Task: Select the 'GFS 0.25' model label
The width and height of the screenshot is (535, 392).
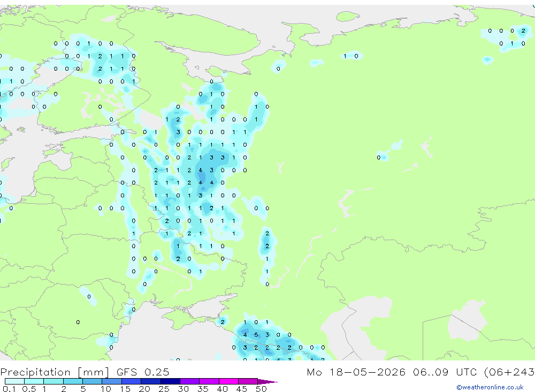Action: point(143,372)
